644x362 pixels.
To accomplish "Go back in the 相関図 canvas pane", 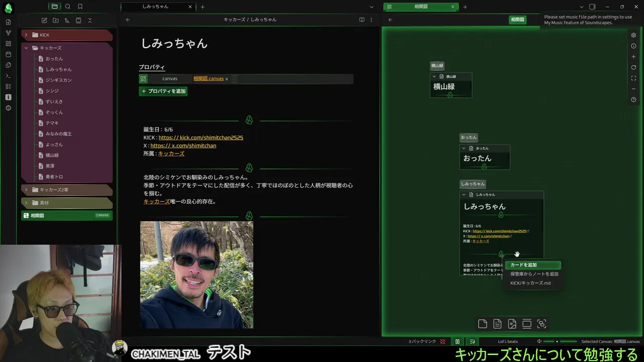I will coord(390,20).
